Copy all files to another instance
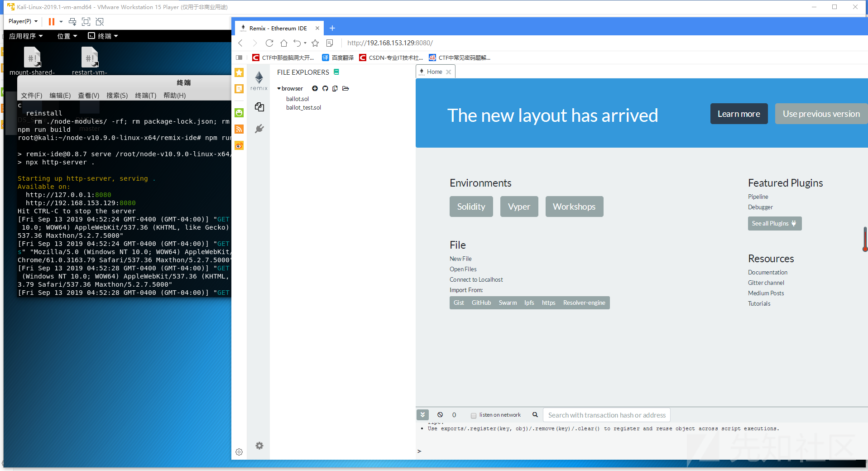The height and width of the screenshot is (471, 868). [x=335, y=88]
